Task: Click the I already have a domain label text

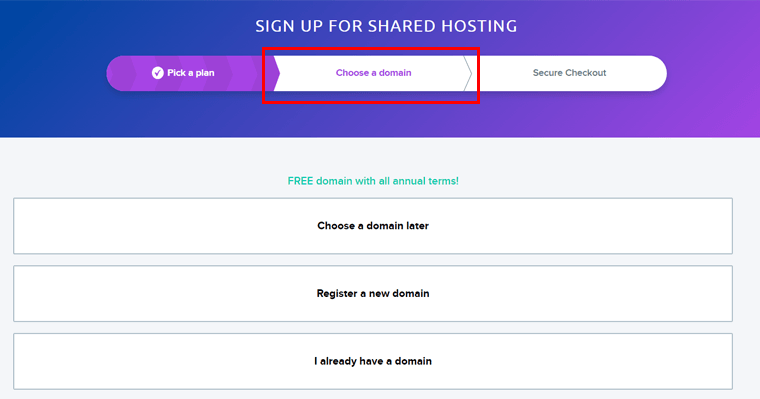Action: [x=373, y=361]
